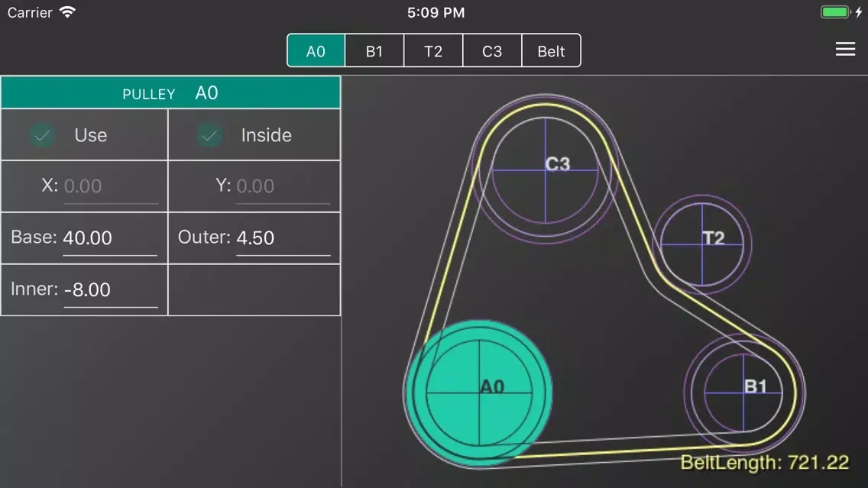868x488 pixels.
Task: Click the 5:09 PM clock
Action: (436, 12)
